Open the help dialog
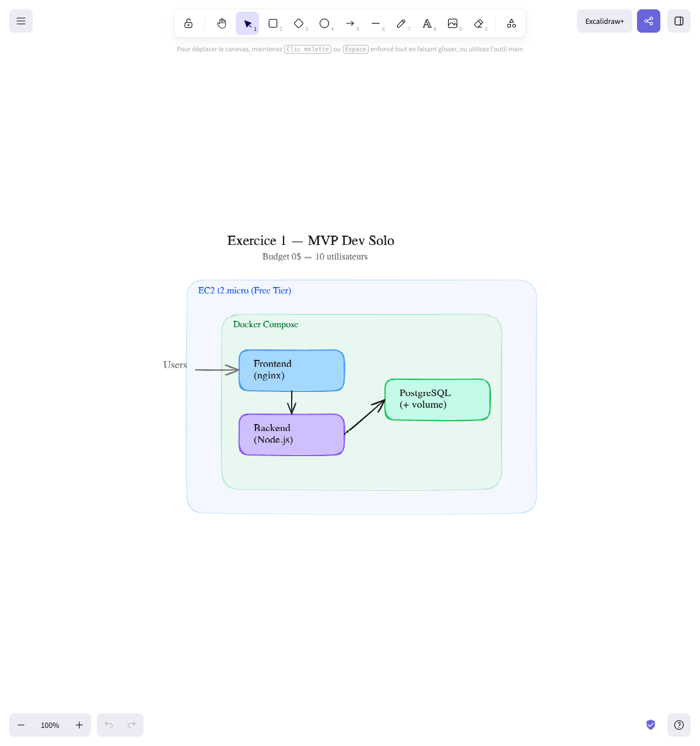 pos(679,725)
